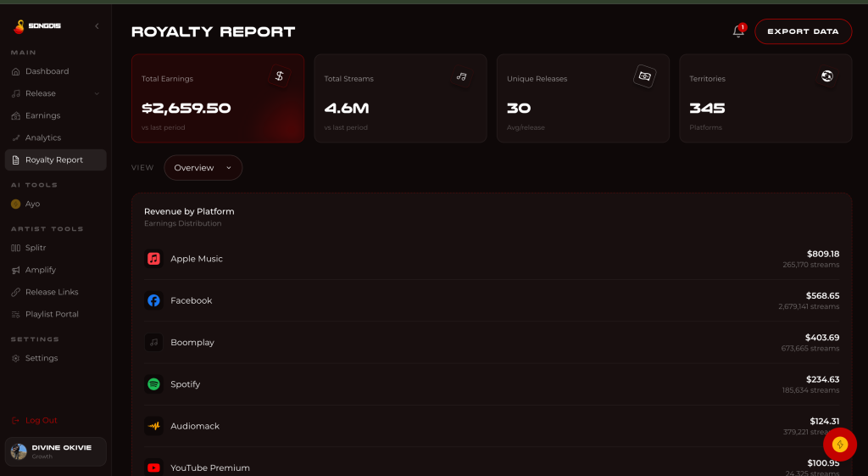Click the Facebook platform icon
The image size is (868, 476).
point(154,300)
